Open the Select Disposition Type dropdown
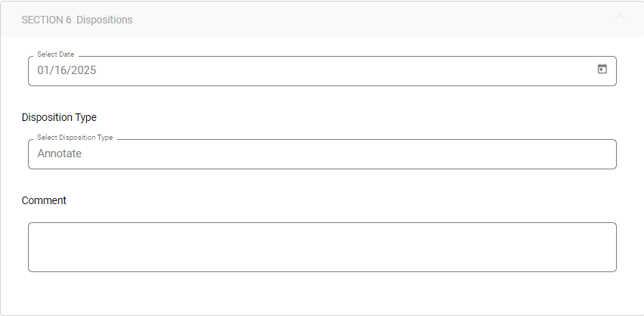This screenshot has height=316, width=644. click(322, 153)
